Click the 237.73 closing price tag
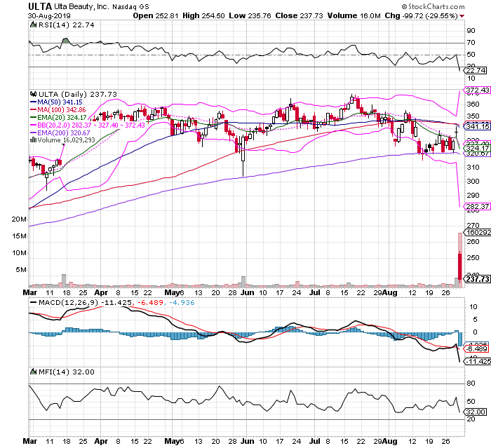Screen dimensions: 491x448 coord(478,278)
